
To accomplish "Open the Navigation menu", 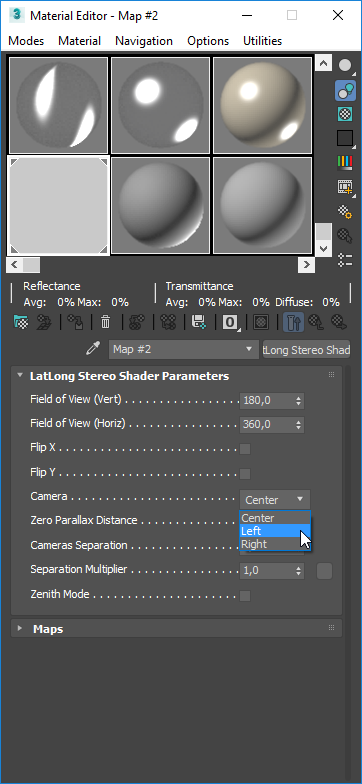I will click(144, 41).
